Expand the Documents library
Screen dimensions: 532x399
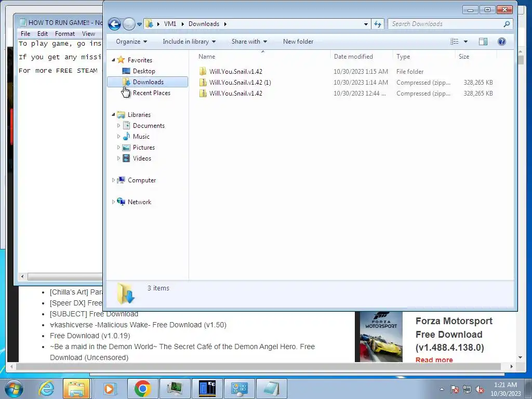pyautogui.click(x=118, y=126)
